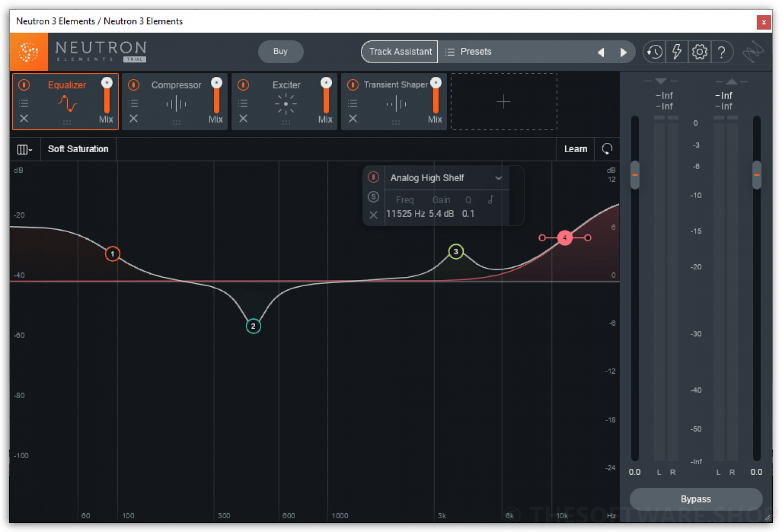Click the Learn button
782x532 pixels.
click(x=575, y=149)
